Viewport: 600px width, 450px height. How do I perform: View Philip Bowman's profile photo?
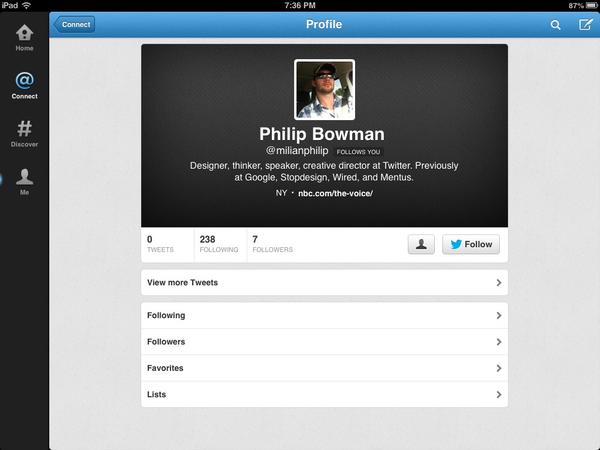[324, 90]
